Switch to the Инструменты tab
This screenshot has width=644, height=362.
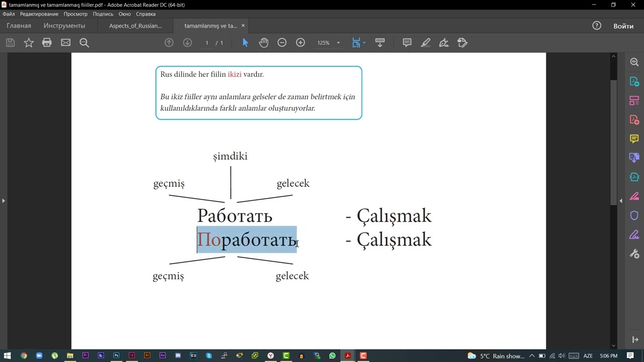64,26
